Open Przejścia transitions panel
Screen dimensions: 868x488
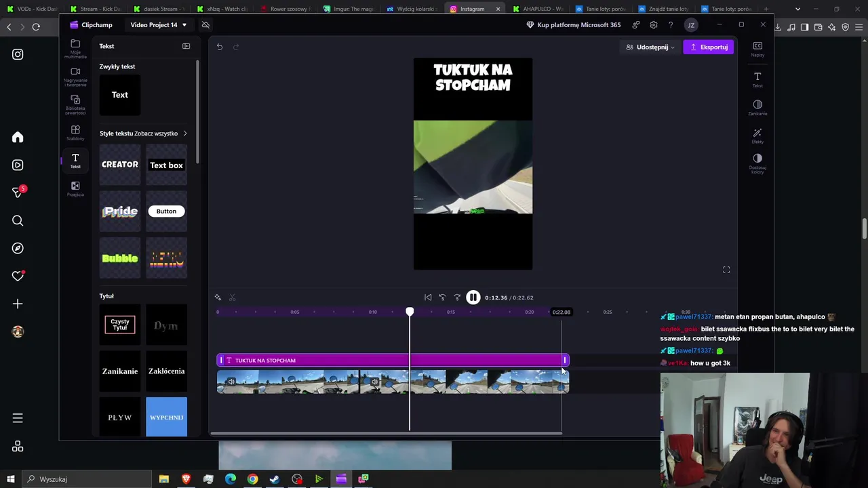point(75,189)
